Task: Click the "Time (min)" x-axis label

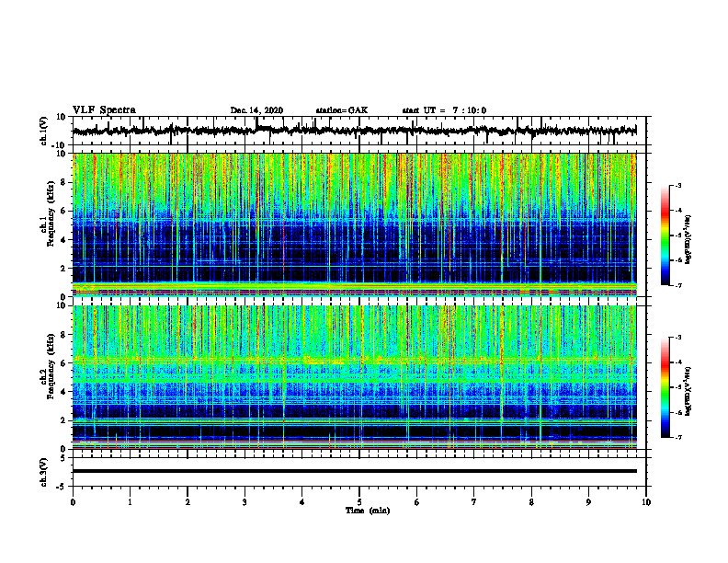Action: (368, 511)
